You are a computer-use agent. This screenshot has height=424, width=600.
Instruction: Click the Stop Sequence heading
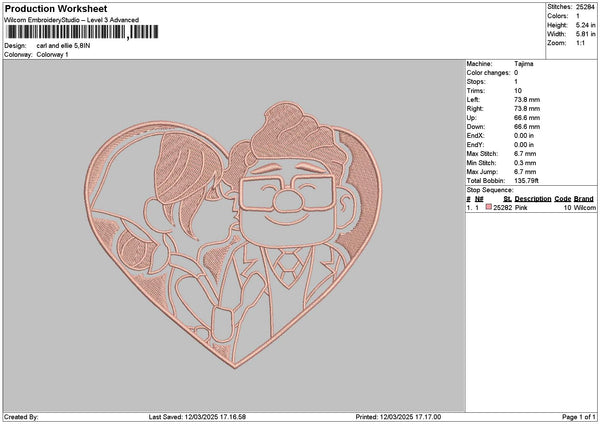click(x=489, y=190)
